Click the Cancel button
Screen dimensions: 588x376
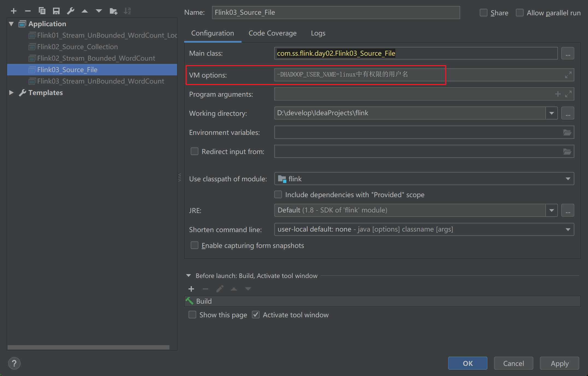[513, 363]
